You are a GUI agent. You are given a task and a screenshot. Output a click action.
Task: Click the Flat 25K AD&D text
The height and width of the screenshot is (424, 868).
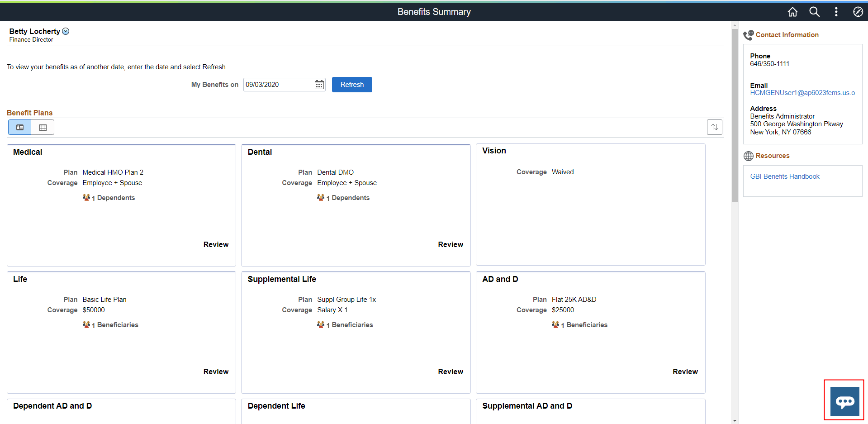[x=574, y=300]
